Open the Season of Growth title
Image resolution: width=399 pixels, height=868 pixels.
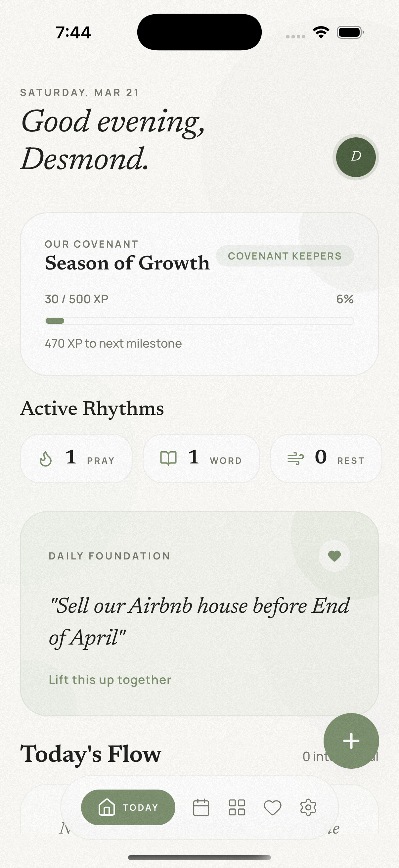pyautogui.click(x=127, y=263)
